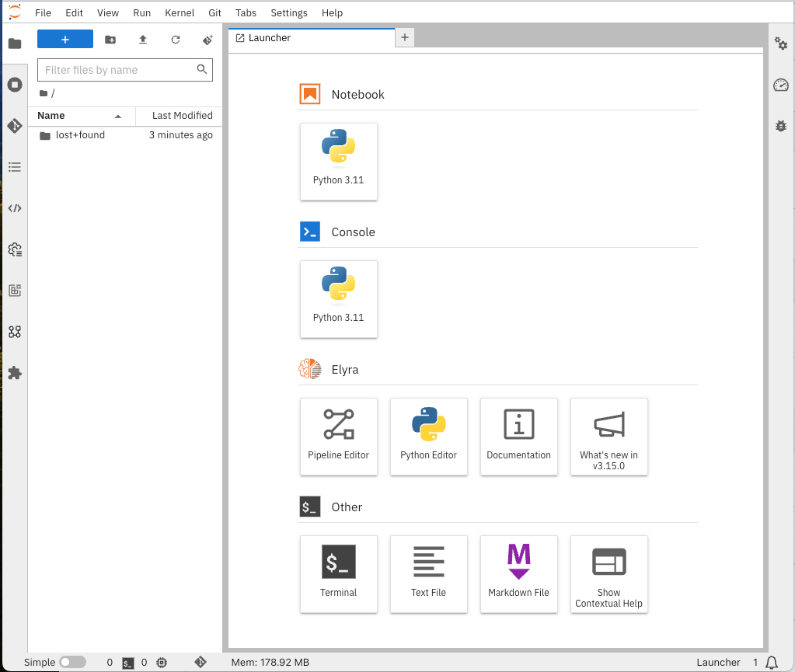Create a new folder in file browser
The width and height of the screenshot is (795, 672).
(110, 40)
